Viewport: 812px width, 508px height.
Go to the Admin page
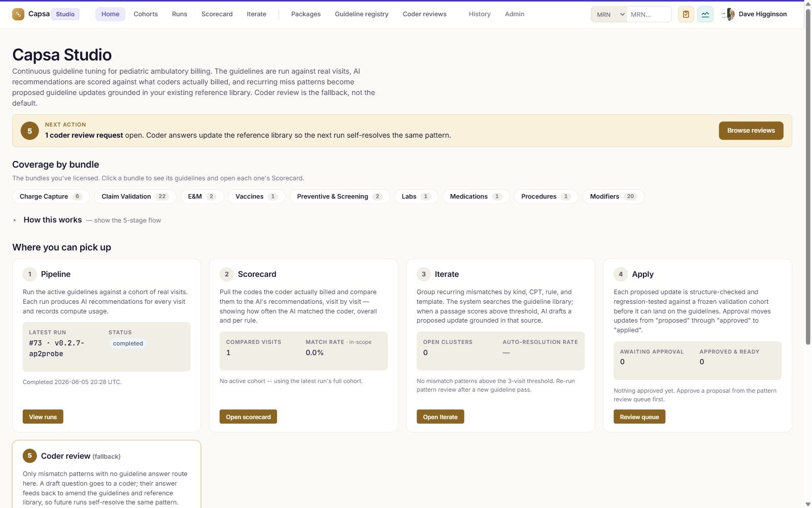[x=515, y=14]
